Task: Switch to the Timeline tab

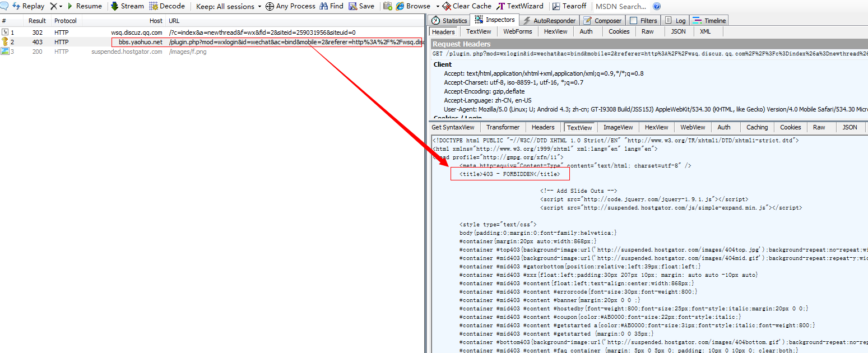Action: (x=709, y=21)
